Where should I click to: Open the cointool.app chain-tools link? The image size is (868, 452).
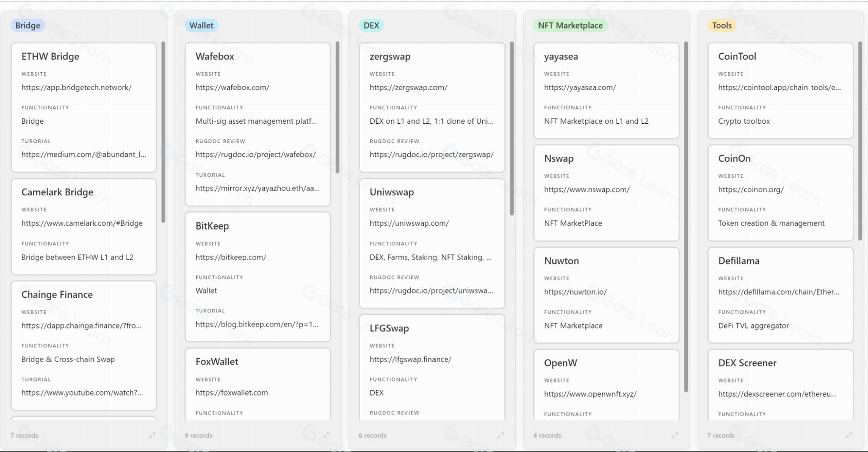click(x=779, y=87)
